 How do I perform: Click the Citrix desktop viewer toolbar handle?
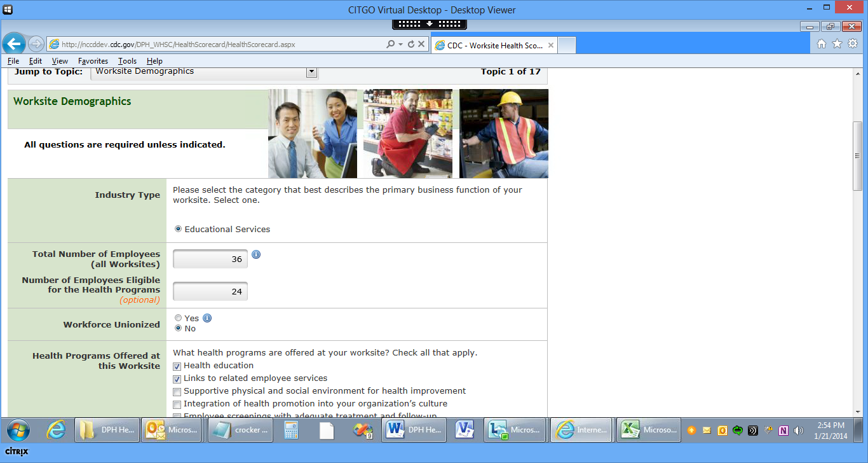coord(430,24)
